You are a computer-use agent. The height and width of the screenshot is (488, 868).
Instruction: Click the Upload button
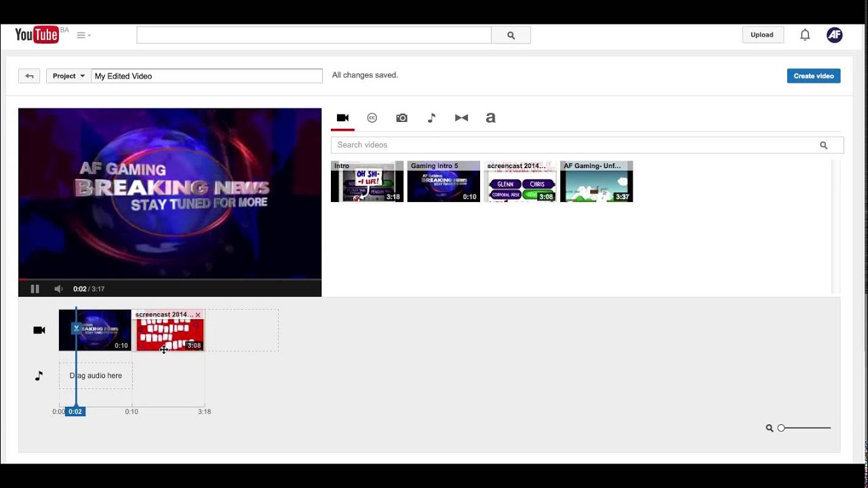click(x=762, y=35)
